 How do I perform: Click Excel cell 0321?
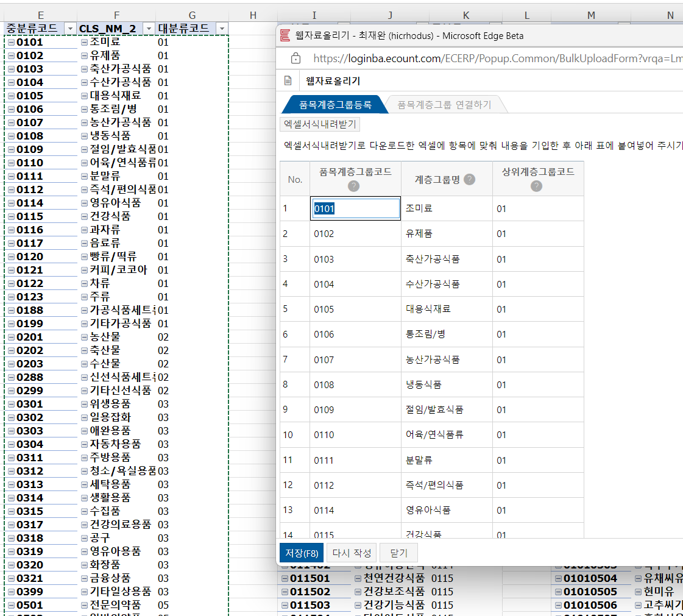(41, 579)
